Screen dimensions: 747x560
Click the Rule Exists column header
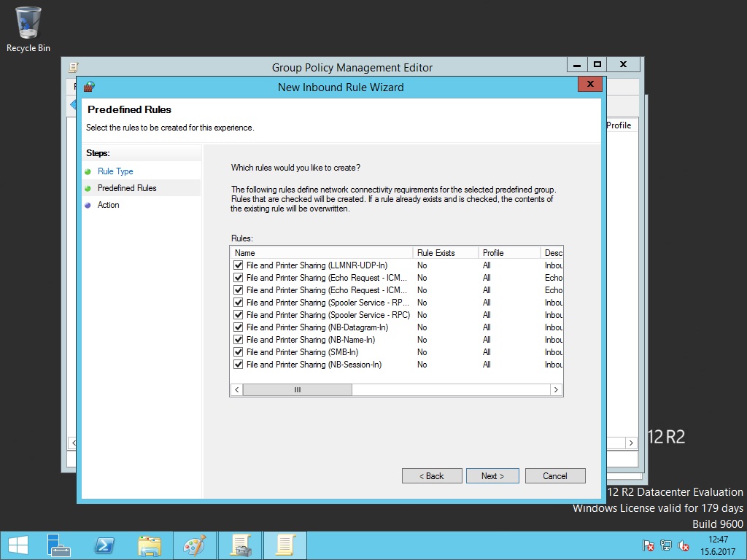[x=445, y=253]
